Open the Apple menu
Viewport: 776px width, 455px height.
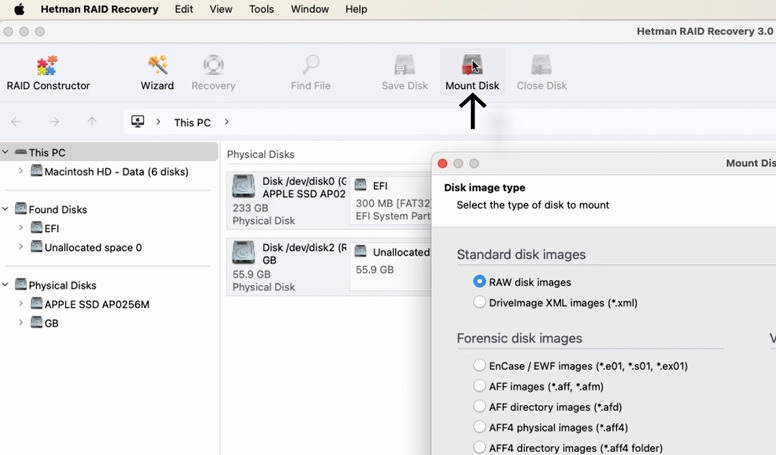(19, 9)
